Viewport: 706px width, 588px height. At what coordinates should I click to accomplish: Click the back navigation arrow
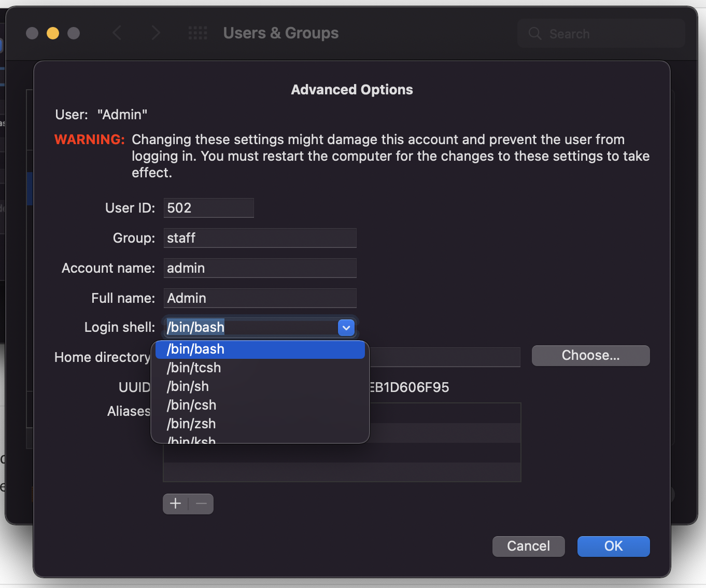pos(117,33)
